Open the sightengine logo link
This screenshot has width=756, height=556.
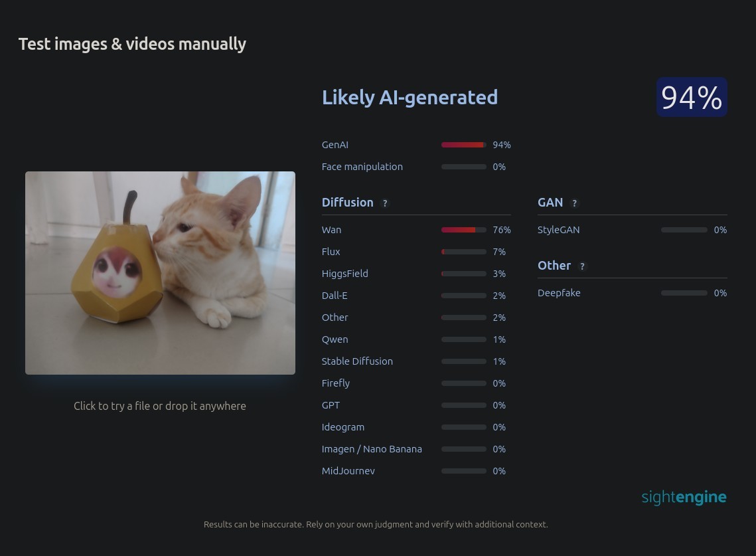684,497
